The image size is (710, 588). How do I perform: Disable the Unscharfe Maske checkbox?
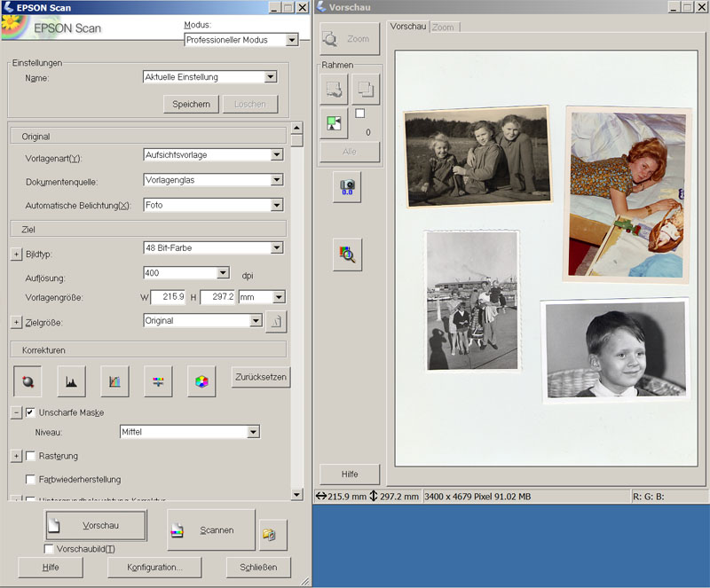(31, 412)
